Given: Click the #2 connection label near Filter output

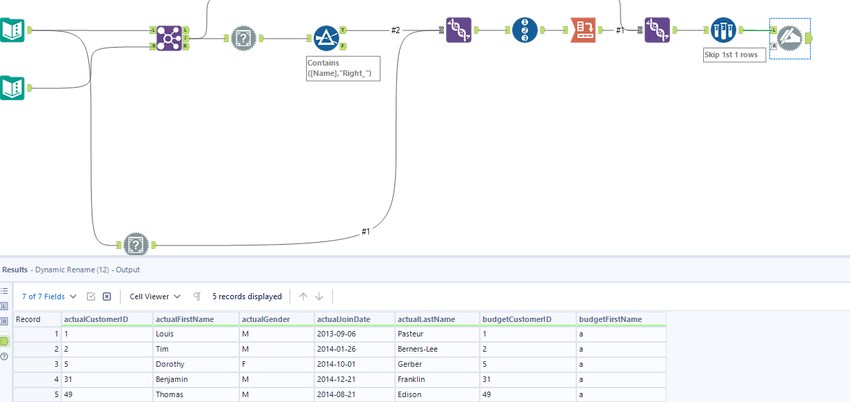Looking at the screenshot, I should tap(395, 30).
